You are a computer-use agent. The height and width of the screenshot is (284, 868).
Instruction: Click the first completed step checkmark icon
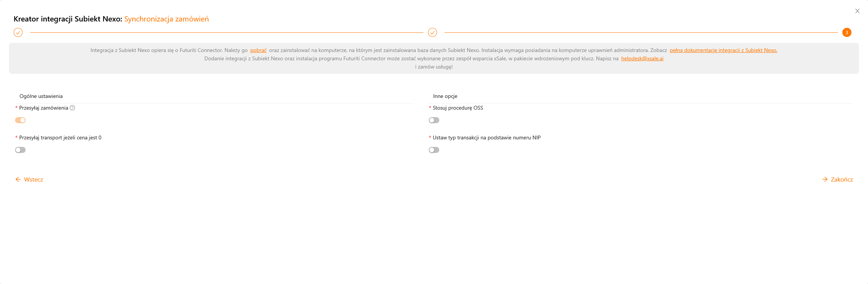click(18, 32)
